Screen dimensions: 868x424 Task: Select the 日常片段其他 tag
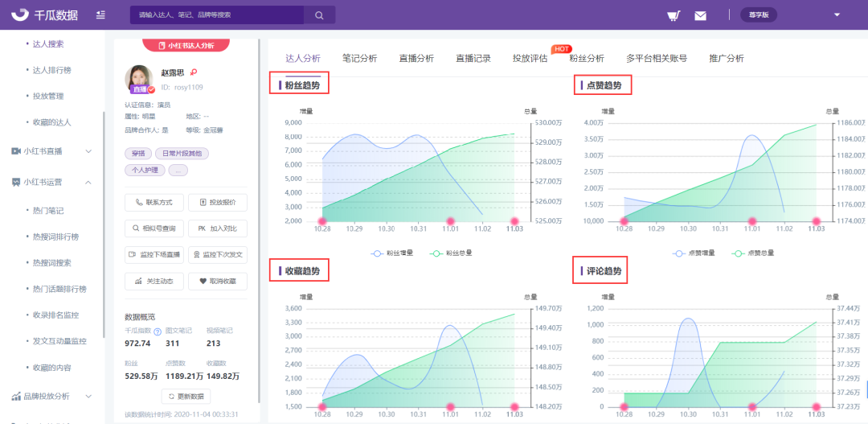(x=182, y=154)
